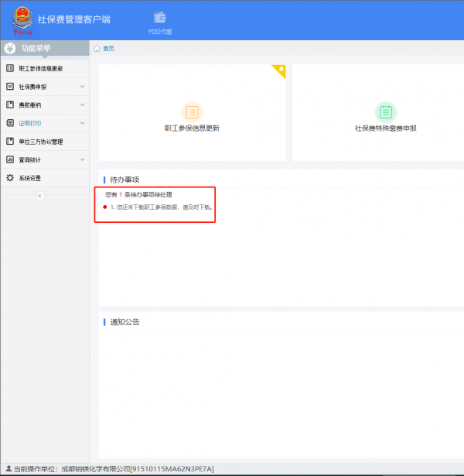Click the 通知公告 section heading
Screen dimensions: 464x476
tap(125, 321)
